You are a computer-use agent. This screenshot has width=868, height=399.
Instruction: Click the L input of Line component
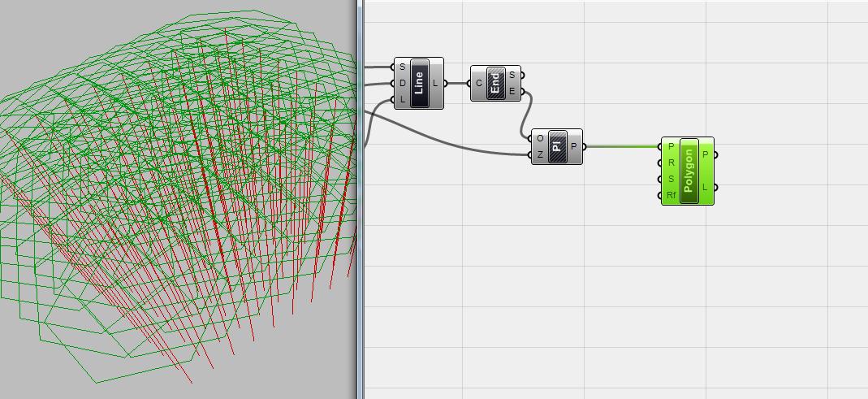pyautogui.click(x=403, y=100)
